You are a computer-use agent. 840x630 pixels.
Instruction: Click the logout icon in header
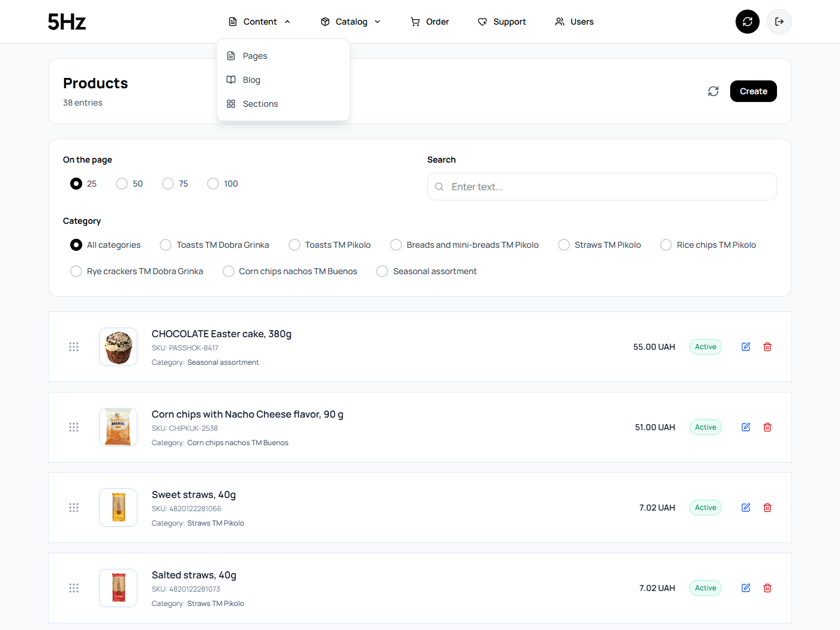779,22
